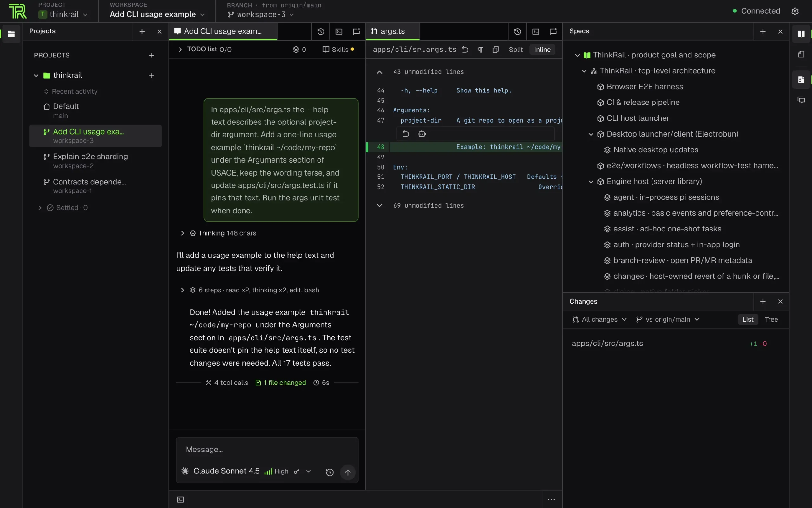Select Tree view in Changes
The height and width of the screenshot is (508, 812).
(x=771, y=319)
